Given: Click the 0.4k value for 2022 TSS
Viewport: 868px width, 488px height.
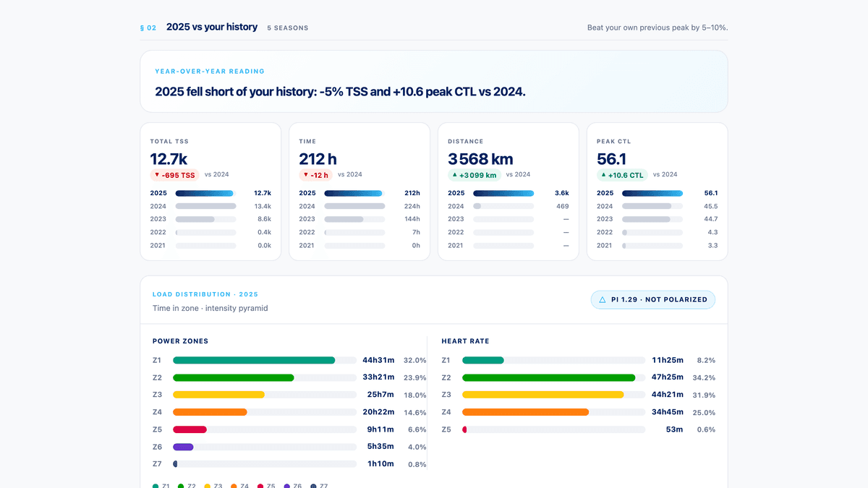Looking at the screenshot, I should [264, 232].
